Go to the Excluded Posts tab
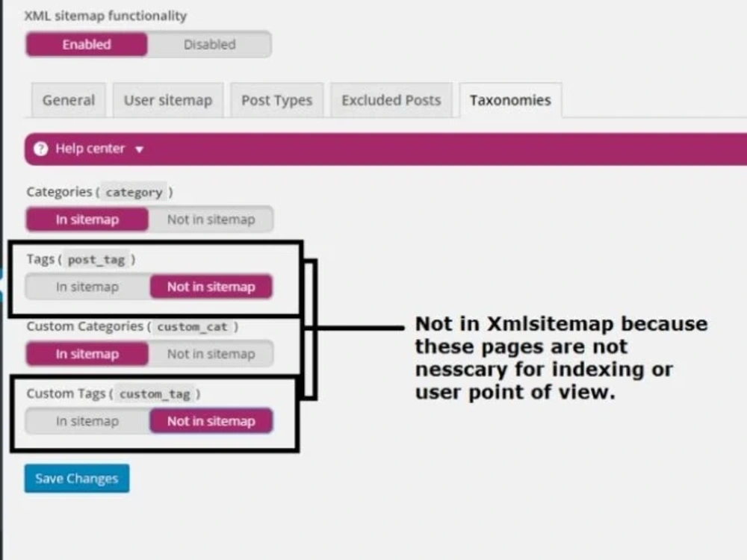The width and height of the screenshot is (747, 560). pos(391,100)
